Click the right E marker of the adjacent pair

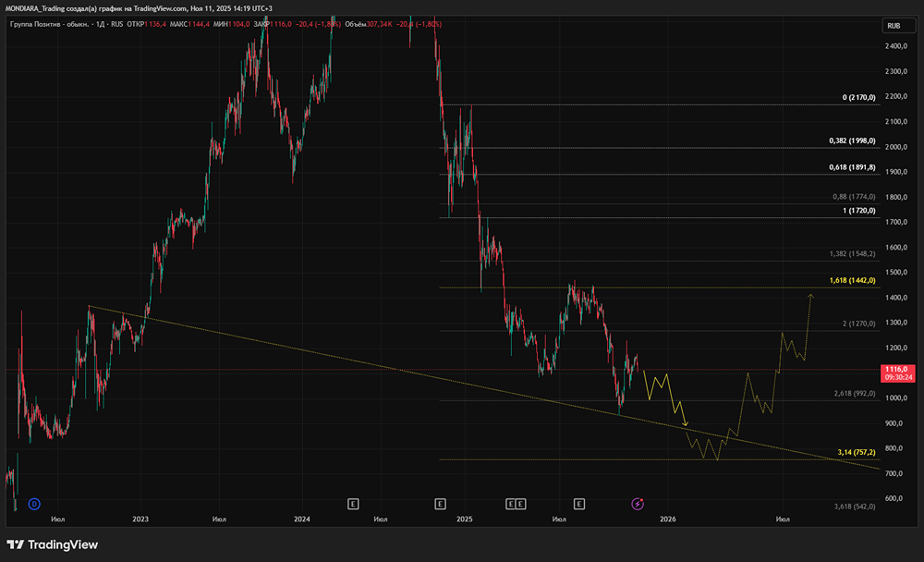522,504
